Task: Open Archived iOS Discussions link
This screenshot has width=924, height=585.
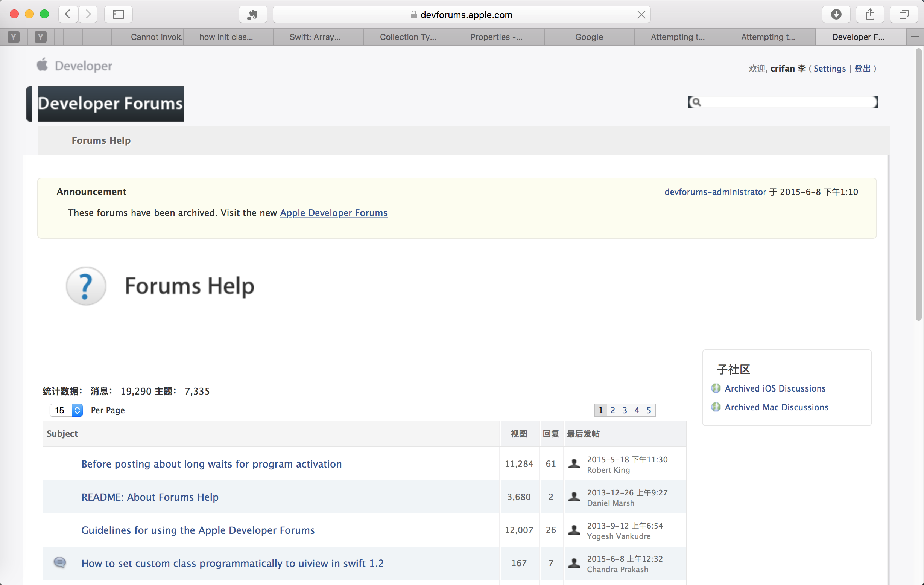Action: click(775, 388)
